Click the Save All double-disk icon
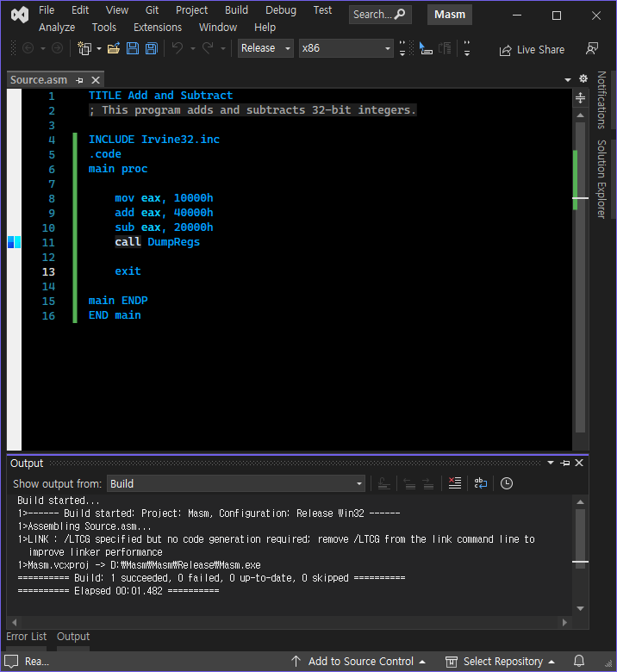This screenshot has width=617, height=672. [152, 48]
